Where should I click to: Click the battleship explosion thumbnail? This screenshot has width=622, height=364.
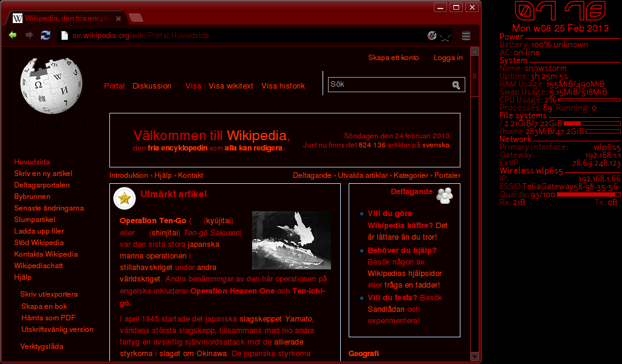click(x=292, y=240)
